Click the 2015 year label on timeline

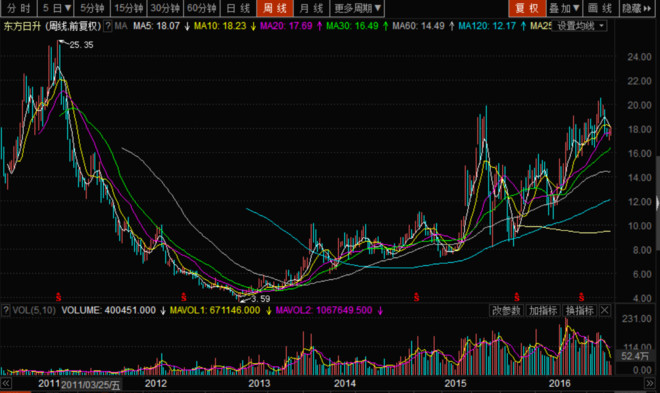pos(455,383)
